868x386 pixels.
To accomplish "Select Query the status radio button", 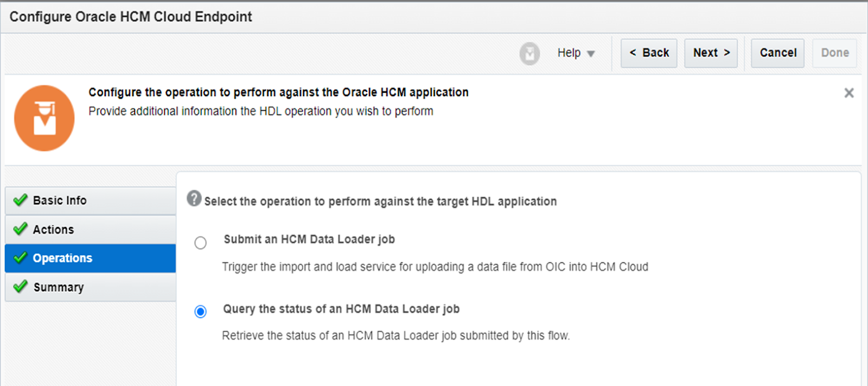I will [x=201, y=312].
